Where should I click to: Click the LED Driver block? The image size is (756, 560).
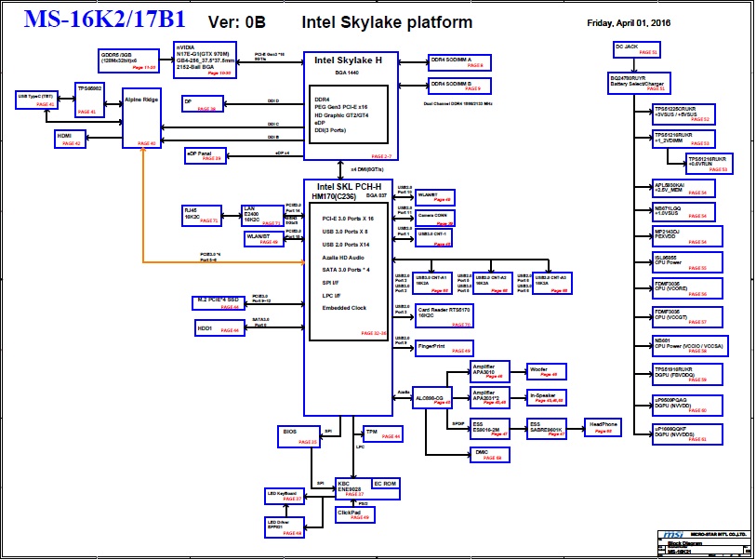[285, 527]
